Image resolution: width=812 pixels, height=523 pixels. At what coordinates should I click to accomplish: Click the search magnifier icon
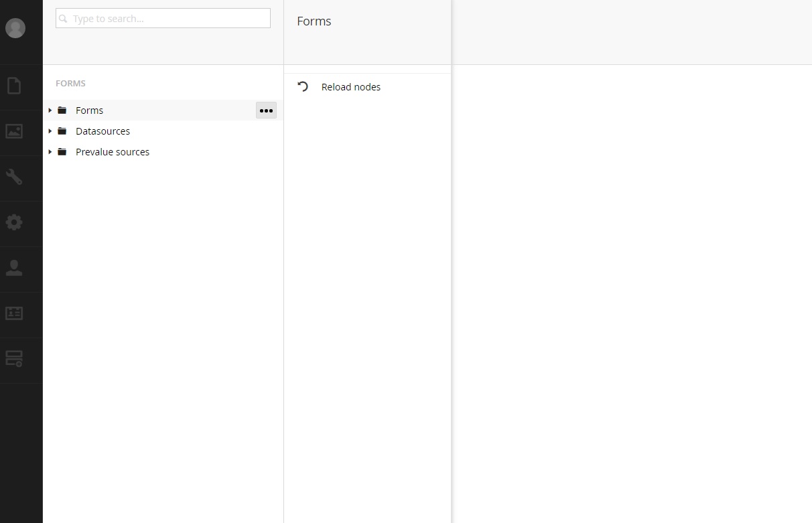click(64, 19)
